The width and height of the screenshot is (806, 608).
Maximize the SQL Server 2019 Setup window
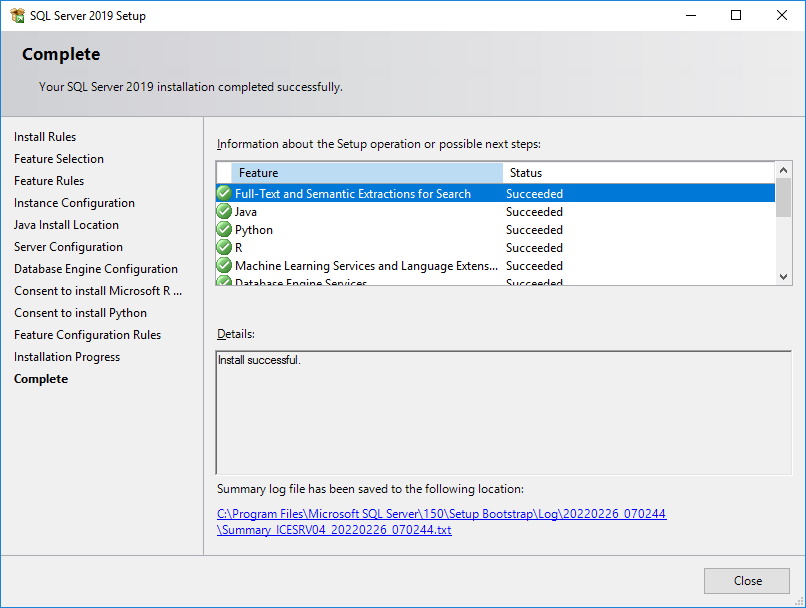tap(736, 15)
